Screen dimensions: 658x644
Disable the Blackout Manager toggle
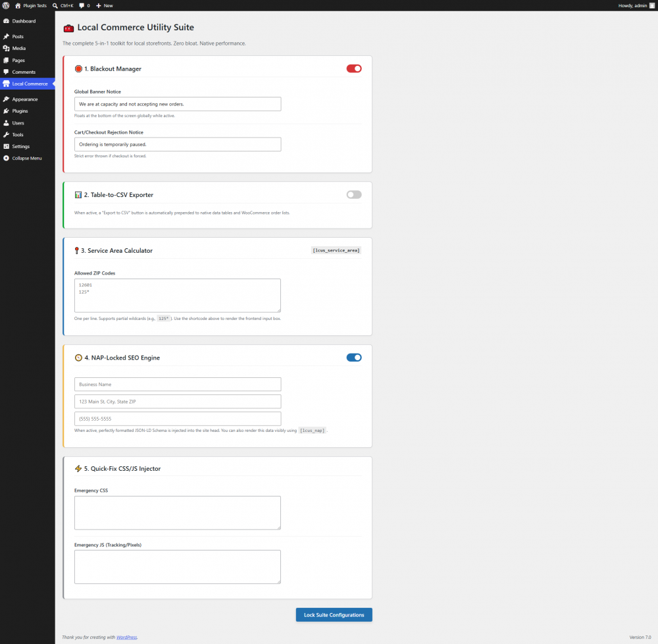click(354, 68)
